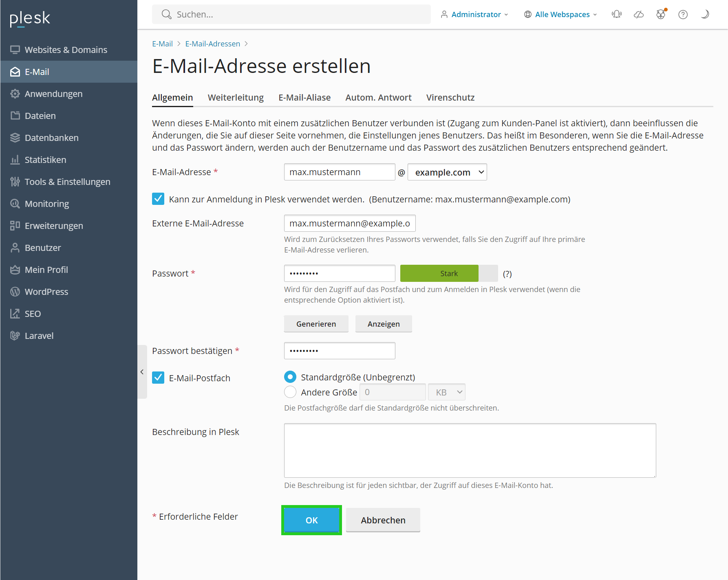This screenshot has height=580, width=728.
Task: Open Websites & Domains menu item
Action: tap(69, 50)
